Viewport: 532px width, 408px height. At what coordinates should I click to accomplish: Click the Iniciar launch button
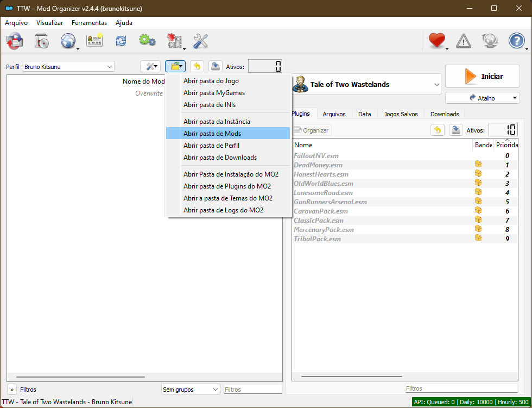click(x=482, y=77)
